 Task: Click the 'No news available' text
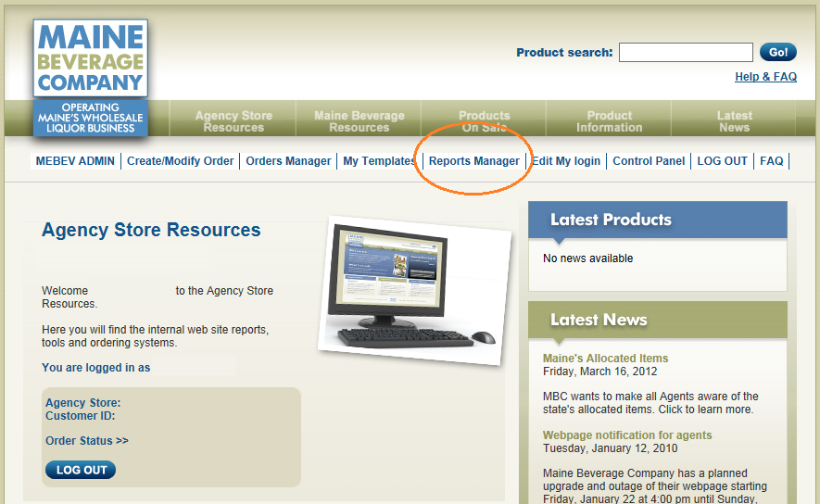tap(587, 258)
